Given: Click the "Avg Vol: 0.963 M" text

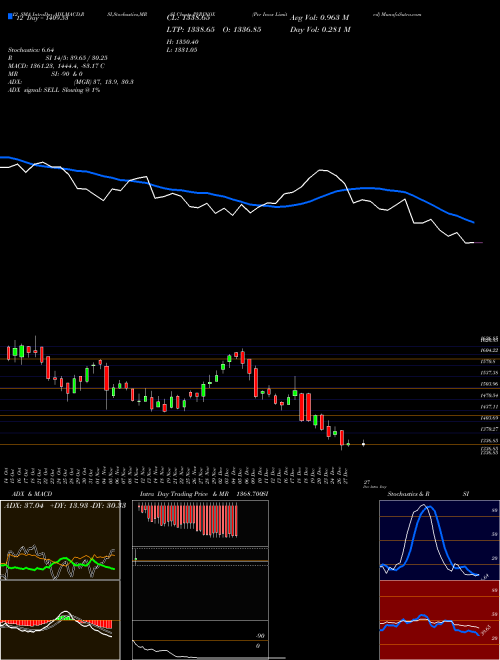Looking at the screenshot, I should coord(319,18).
